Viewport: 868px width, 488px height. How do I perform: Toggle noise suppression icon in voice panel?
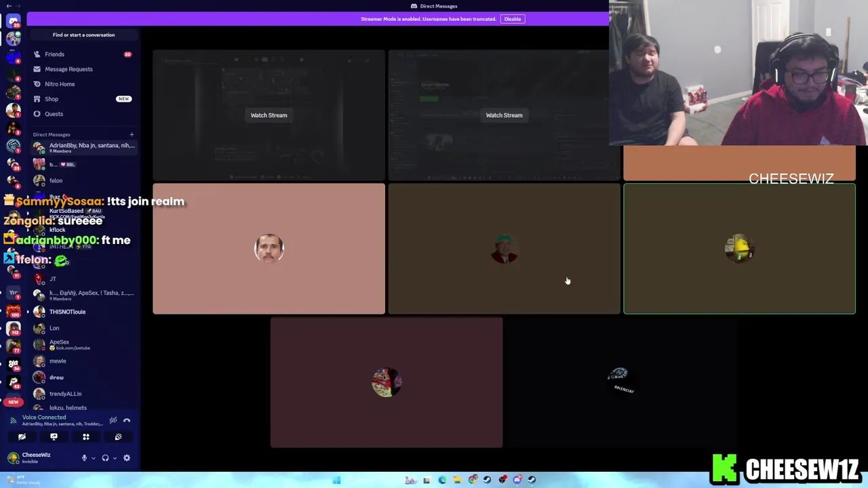[113, 420]
